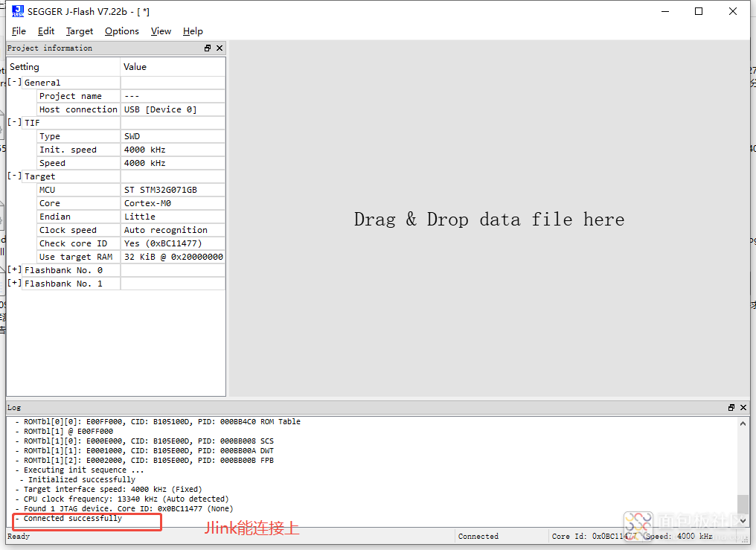Viewport: 756px width, 550px height.
Task: Collapse the TIF section
Action: coord(14,123)
